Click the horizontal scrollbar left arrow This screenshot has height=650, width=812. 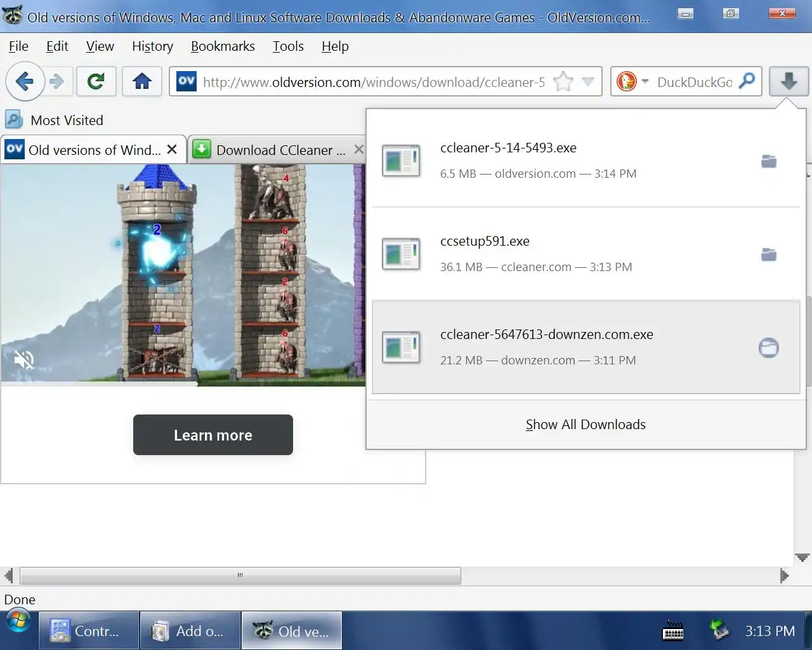[8, 576]
